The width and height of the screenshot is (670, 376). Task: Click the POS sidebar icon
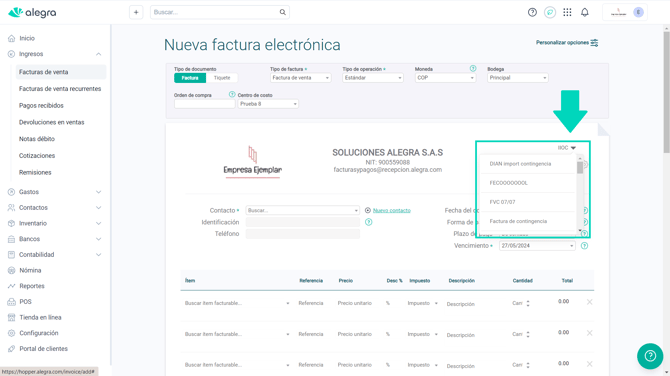[12, 302]
